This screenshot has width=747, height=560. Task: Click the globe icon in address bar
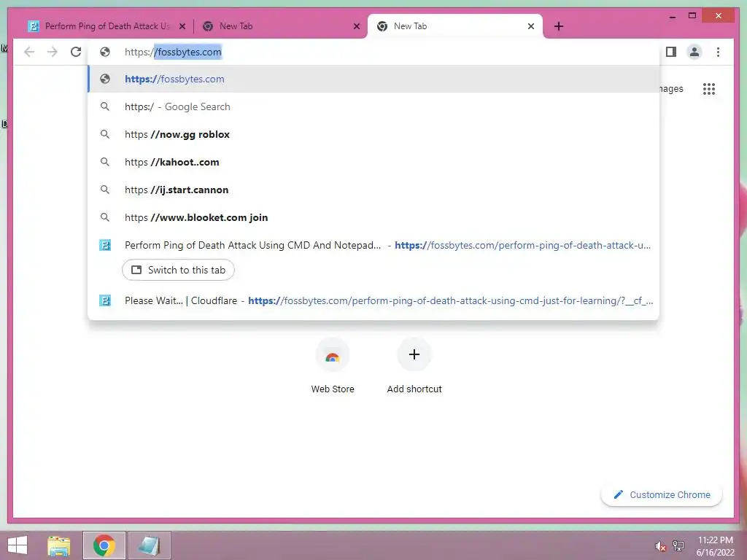pyautogui.click(x=105, y=52)
